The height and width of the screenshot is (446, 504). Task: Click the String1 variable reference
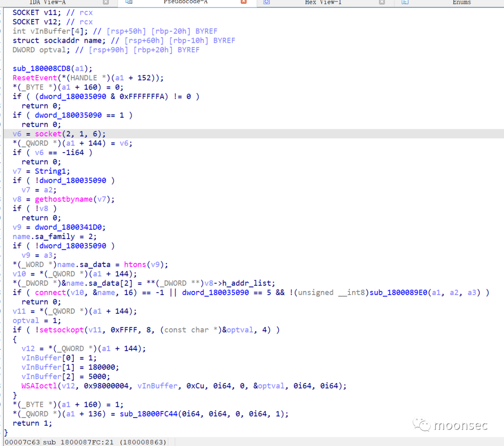(50, 171)
